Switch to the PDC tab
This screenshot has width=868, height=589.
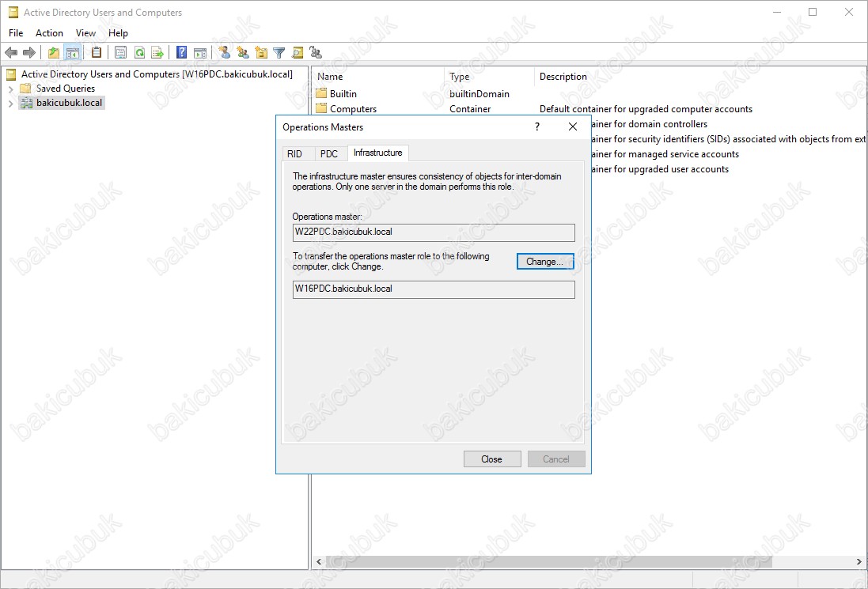pyautogui.click(x=329, y=153)
